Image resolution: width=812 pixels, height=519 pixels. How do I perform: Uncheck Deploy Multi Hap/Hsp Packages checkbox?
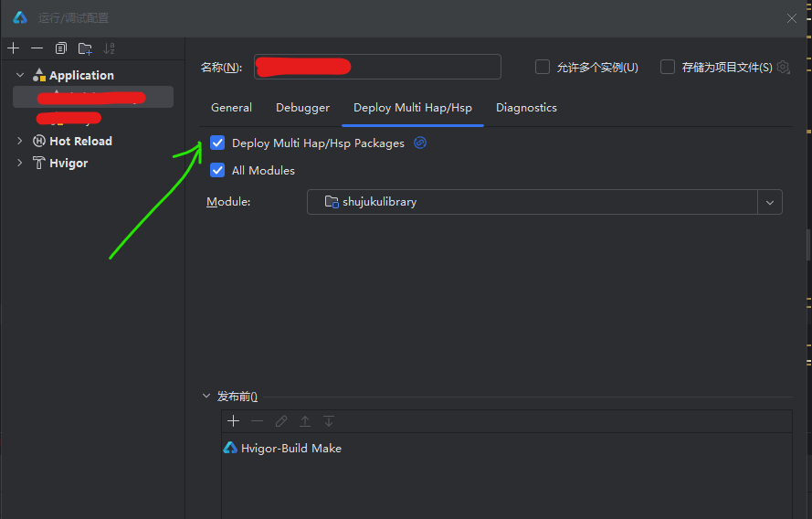[217, 143]
